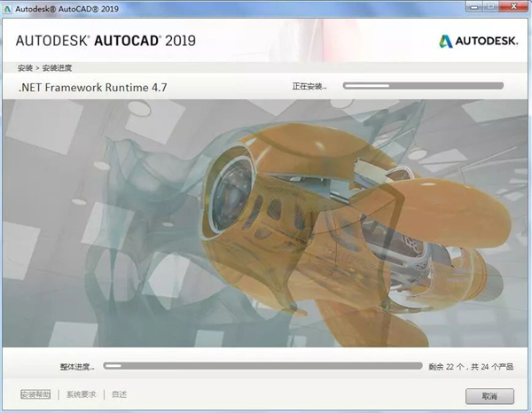The height and width of the screenshot is (413, 532).
Task: Open the Readme (自述) link
Action: 119,394
